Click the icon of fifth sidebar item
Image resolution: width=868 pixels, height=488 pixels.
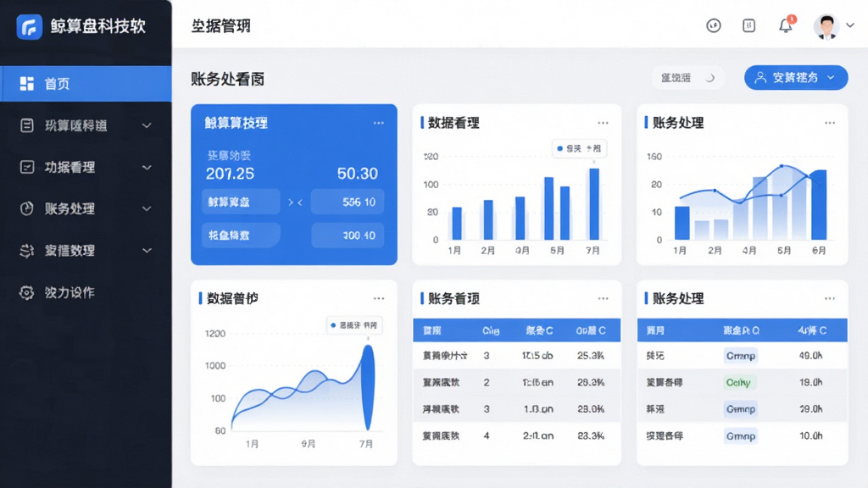[26, 251]
